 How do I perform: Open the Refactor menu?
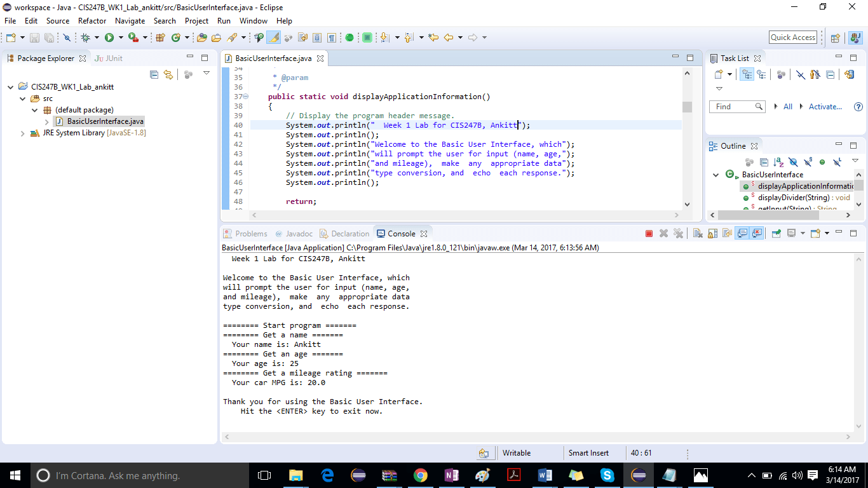92,20
